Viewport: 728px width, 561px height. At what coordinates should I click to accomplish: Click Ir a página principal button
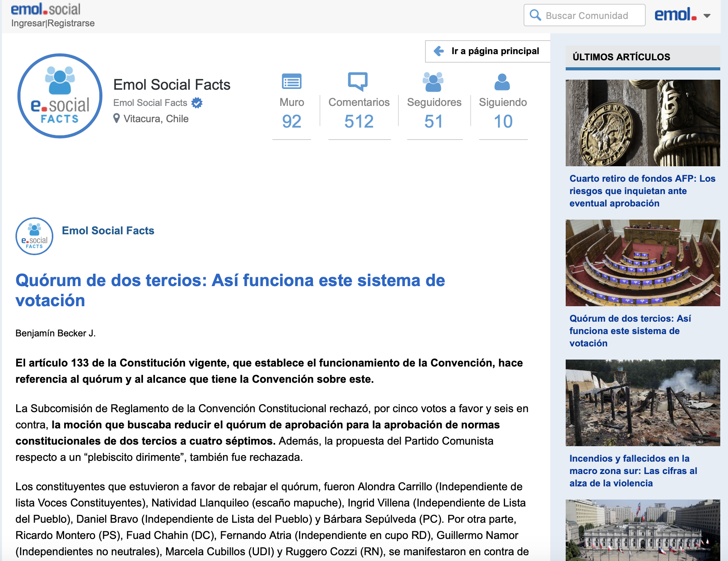488,51
